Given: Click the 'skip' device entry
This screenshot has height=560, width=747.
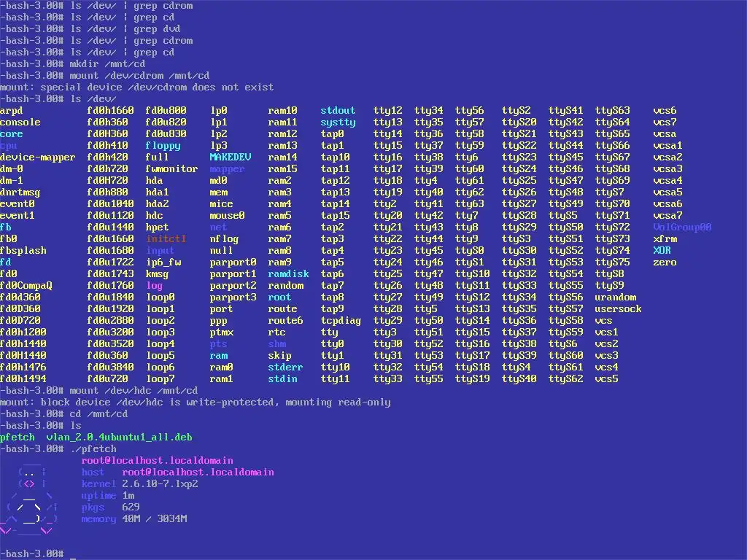Looking at the screenshot, I should [x=279, y=356].
